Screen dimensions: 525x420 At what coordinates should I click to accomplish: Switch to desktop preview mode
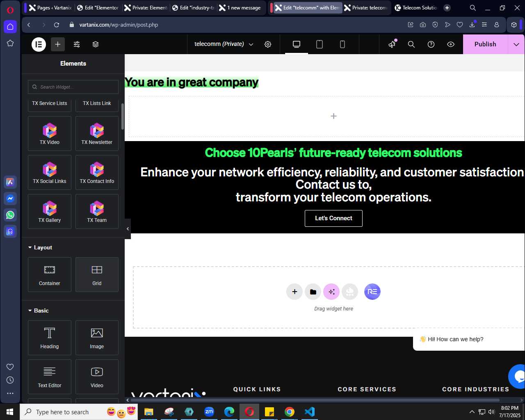pyautogui.click(x=297, y=44)
